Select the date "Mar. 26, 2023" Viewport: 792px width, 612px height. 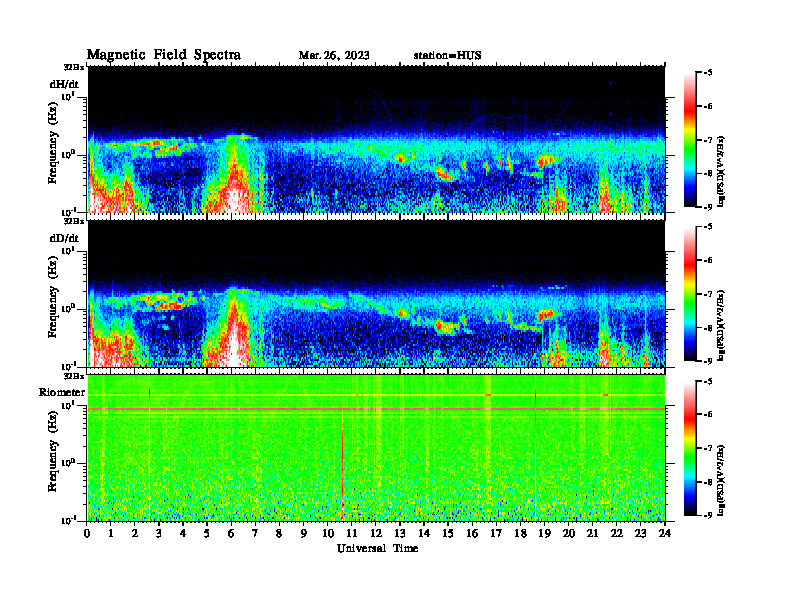[334, 56]
